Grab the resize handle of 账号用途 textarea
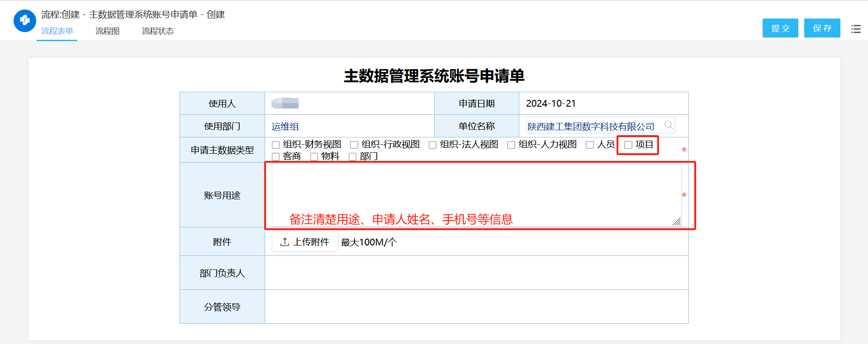Viewport: 868px width, 344px height. point(677,221)
